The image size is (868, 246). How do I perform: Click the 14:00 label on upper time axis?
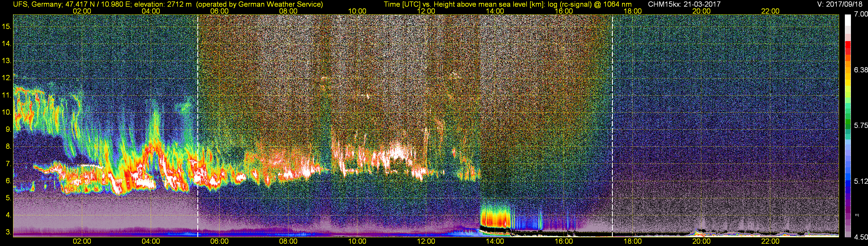(495, 11)
